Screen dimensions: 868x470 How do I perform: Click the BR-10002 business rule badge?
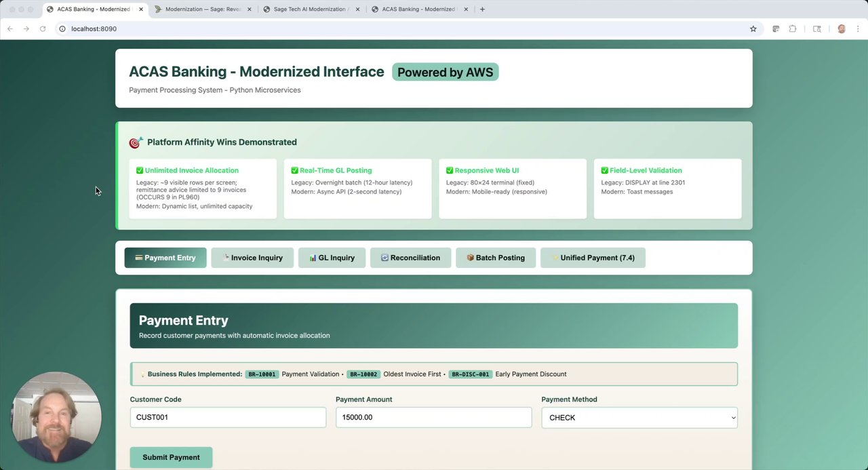pos(363,374)
